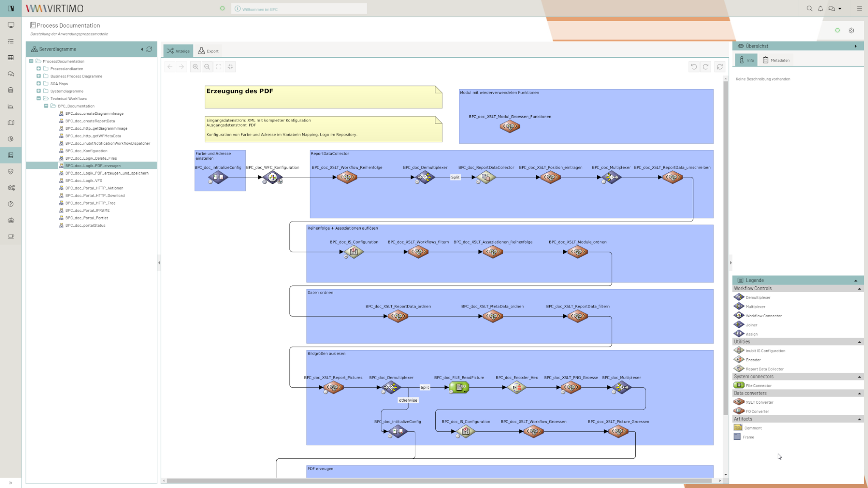Expand the SOA Maps folder
Image resolution: width=868 pixels, height=488 pixels.
pos(39,83)
